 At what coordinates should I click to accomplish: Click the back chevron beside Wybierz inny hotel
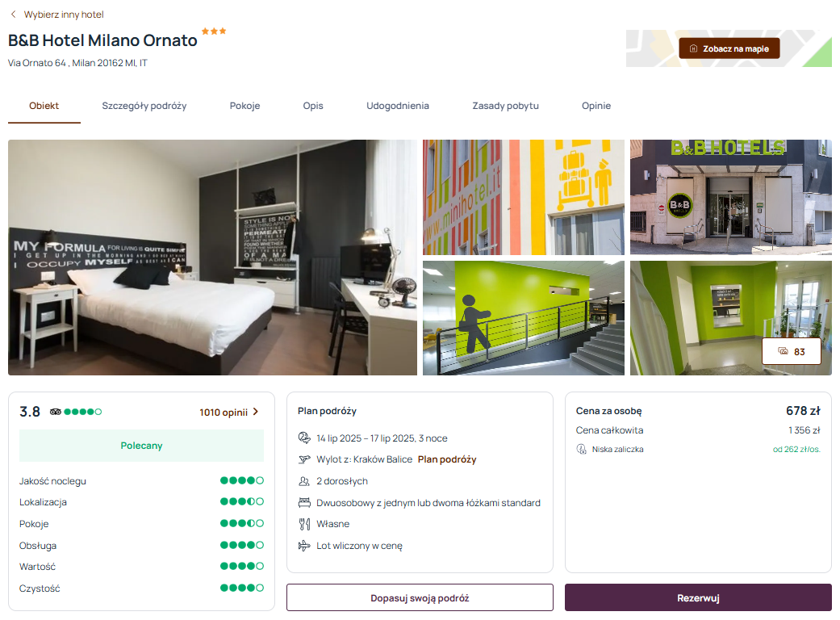(x=14, y=15)
